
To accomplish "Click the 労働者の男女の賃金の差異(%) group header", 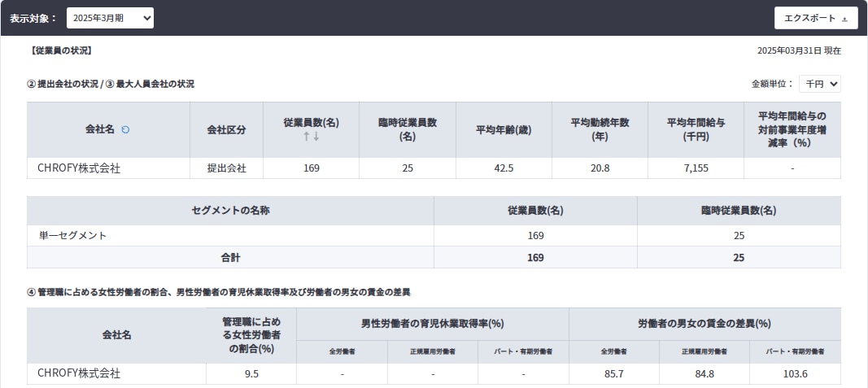I will coord(704,324).
